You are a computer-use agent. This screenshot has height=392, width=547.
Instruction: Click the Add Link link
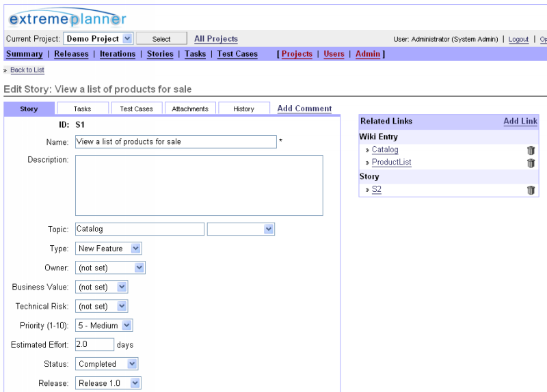tap(520, 121)
